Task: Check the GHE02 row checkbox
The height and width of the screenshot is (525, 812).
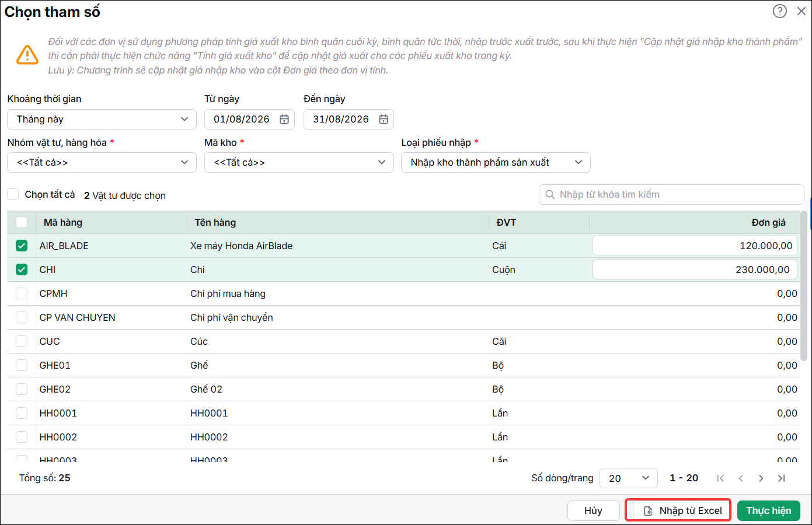Action: pyautogui.click(x=22, y=389)
